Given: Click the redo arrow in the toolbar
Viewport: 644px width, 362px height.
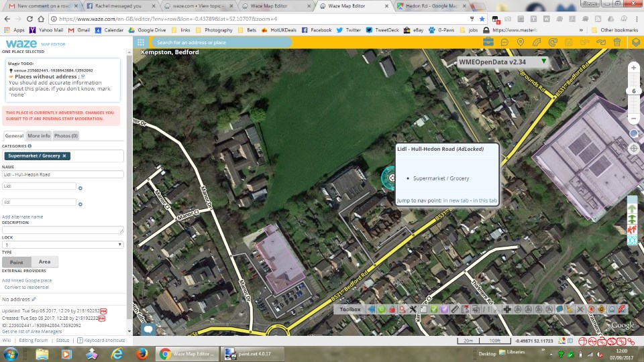Looking at the screenshot, I should pyautogui.click(x=601, y=42).
